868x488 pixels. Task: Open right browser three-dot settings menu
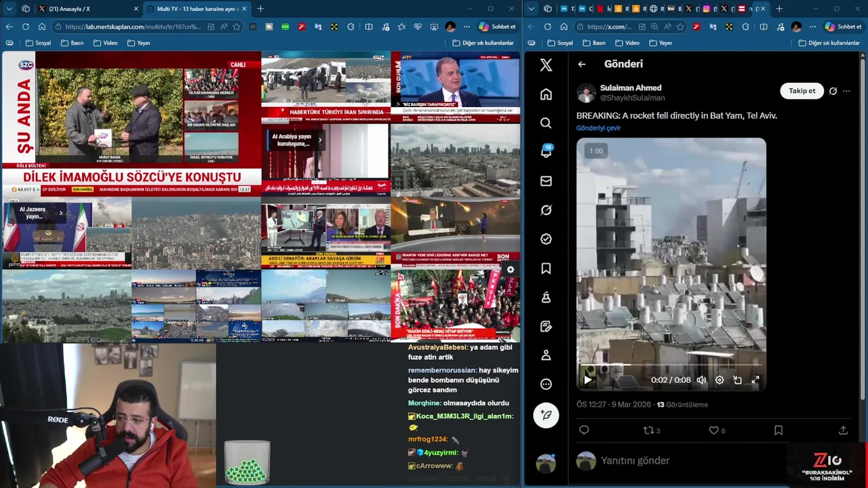coord(812,26)
